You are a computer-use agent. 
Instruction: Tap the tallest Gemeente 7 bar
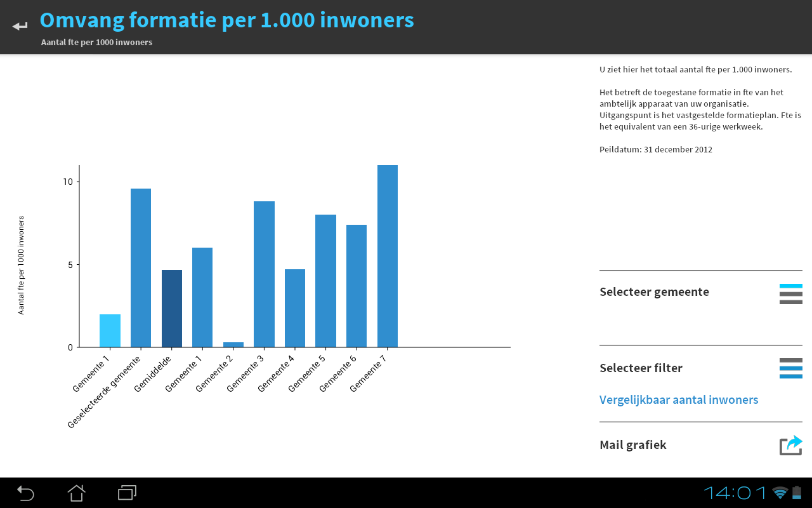click(388, 256)
